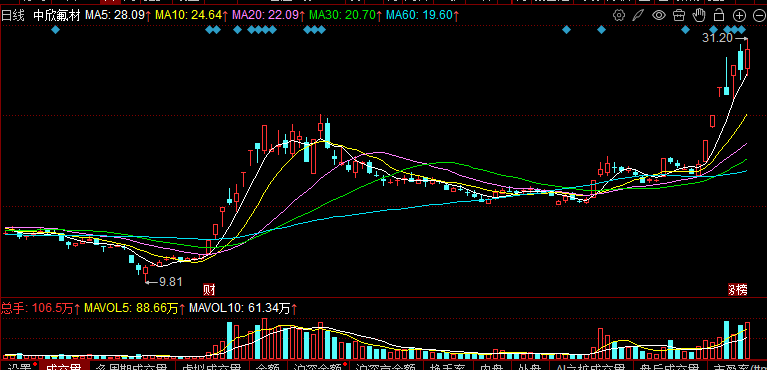Viewport: 767px width, 370px height.
Task: Open chart settings gear icon
Action: 619,15
